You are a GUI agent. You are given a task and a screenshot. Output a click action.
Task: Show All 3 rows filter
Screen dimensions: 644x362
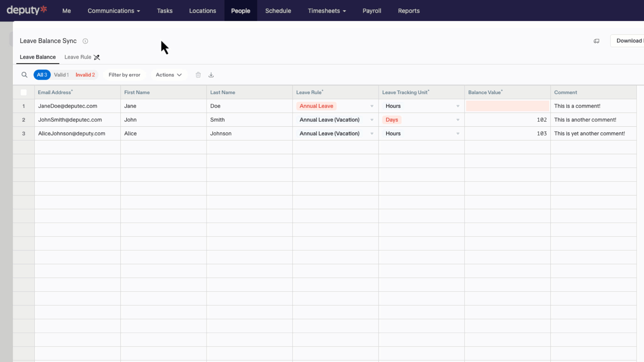coord(42,75)
